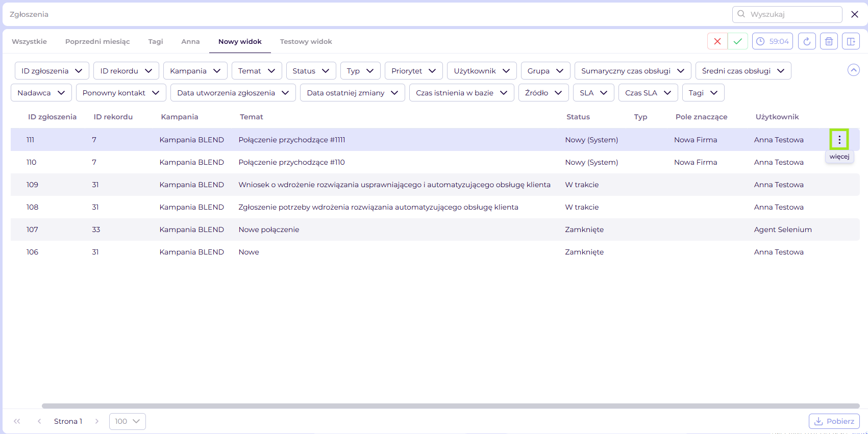
Task: Click the trash bin delete icon
Action: 829,41
